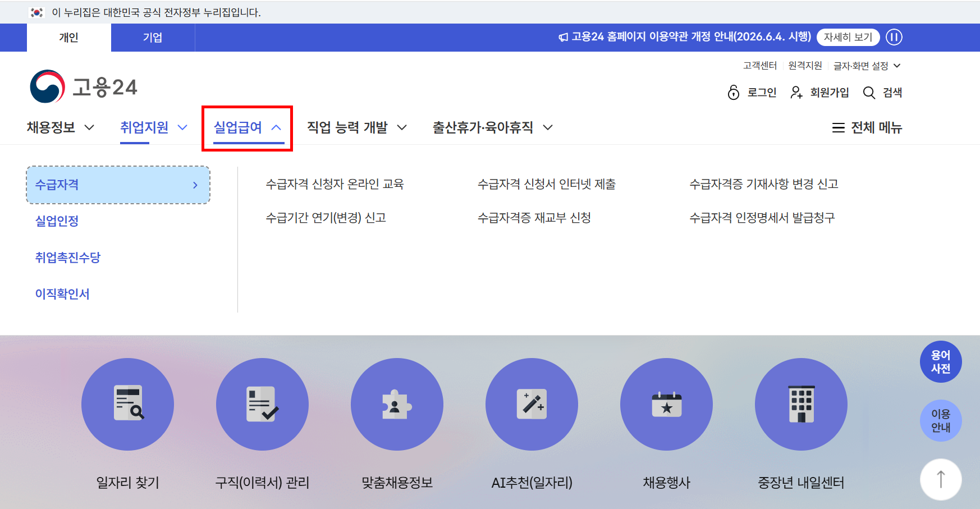Click the 회원가입 text link
This screenshot has height=509, width=980.
[x=830, y=93]
